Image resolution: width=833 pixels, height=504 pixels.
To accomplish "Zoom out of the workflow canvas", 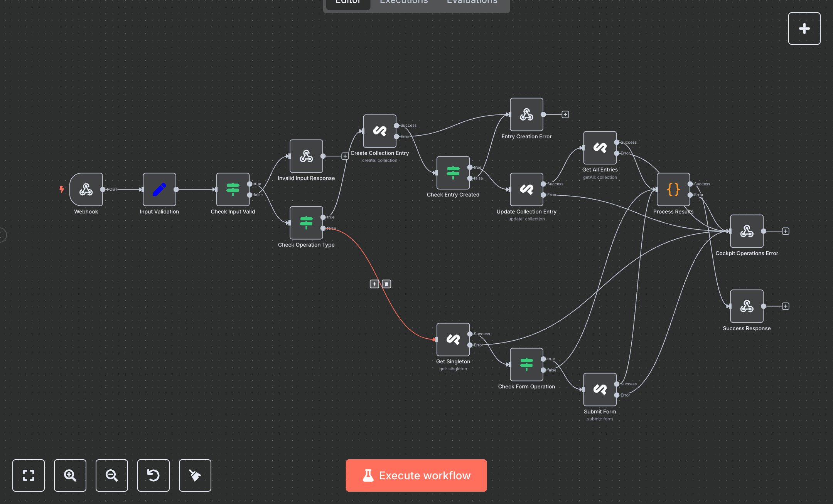I will point(112,475).
